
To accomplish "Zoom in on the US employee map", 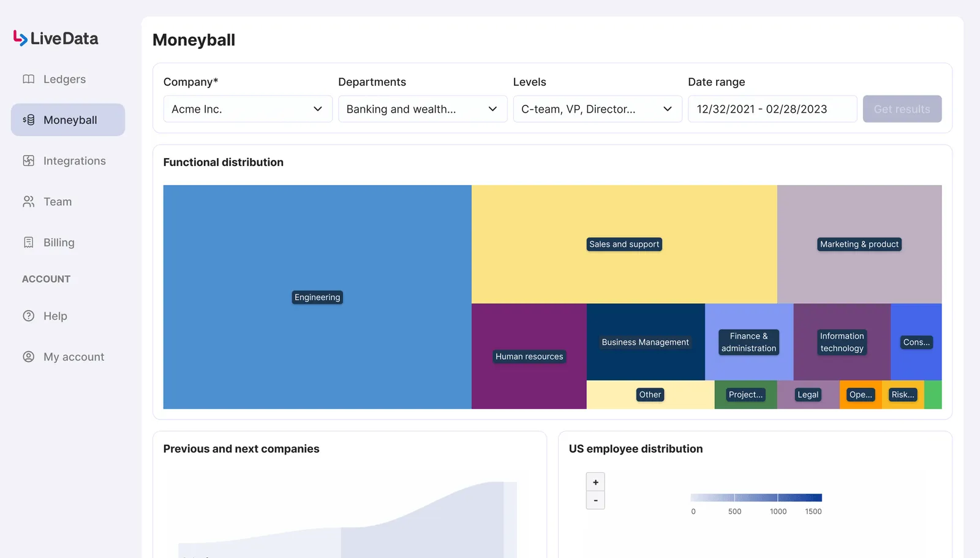I will point(595,481).
